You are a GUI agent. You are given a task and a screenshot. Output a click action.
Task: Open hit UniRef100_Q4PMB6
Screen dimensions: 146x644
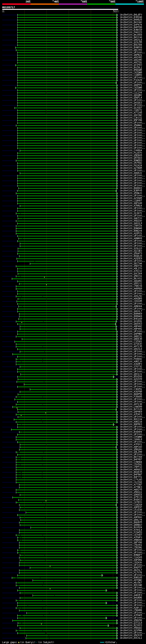(x=131, y=334)
